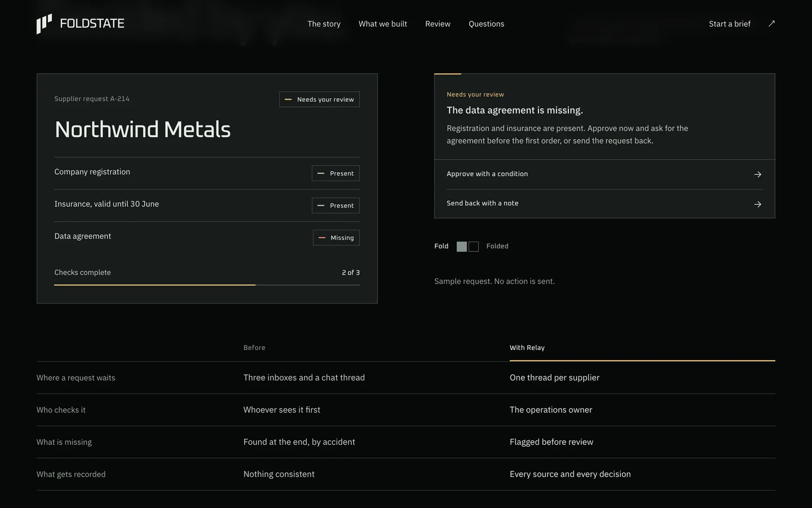Click One thread per supplier cell
Screen dimensions: 812x508
click(x=554, y=378)
